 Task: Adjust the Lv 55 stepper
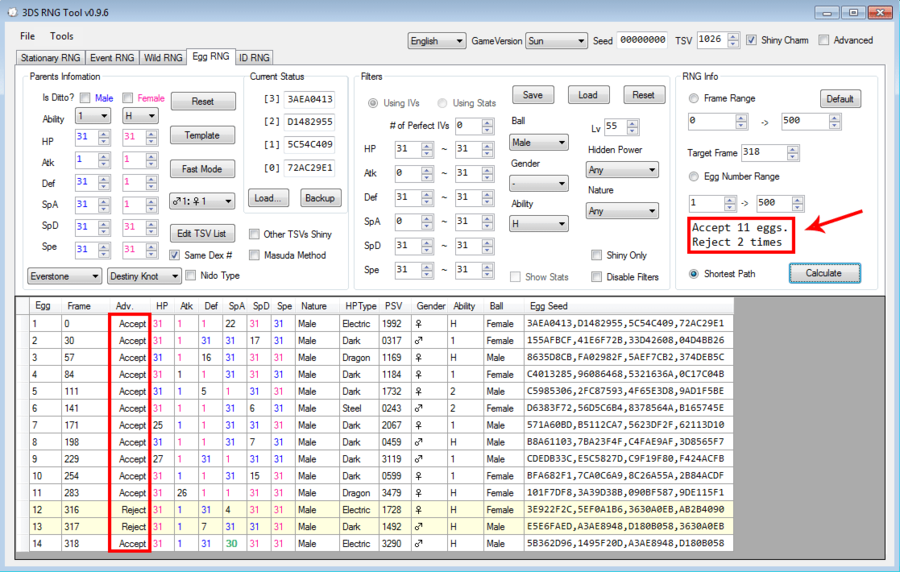(633, 127)
